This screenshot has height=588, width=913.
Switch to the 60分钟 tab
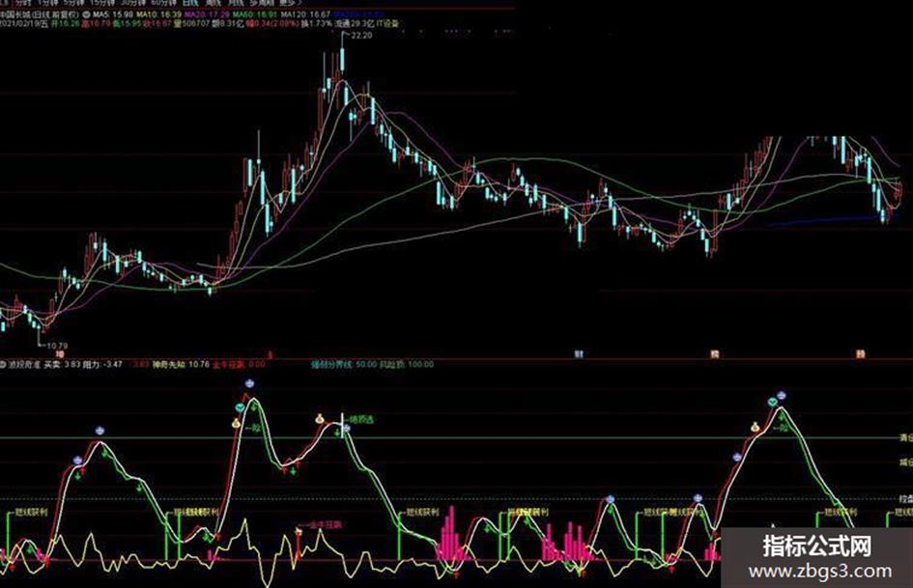pos(163,3)
